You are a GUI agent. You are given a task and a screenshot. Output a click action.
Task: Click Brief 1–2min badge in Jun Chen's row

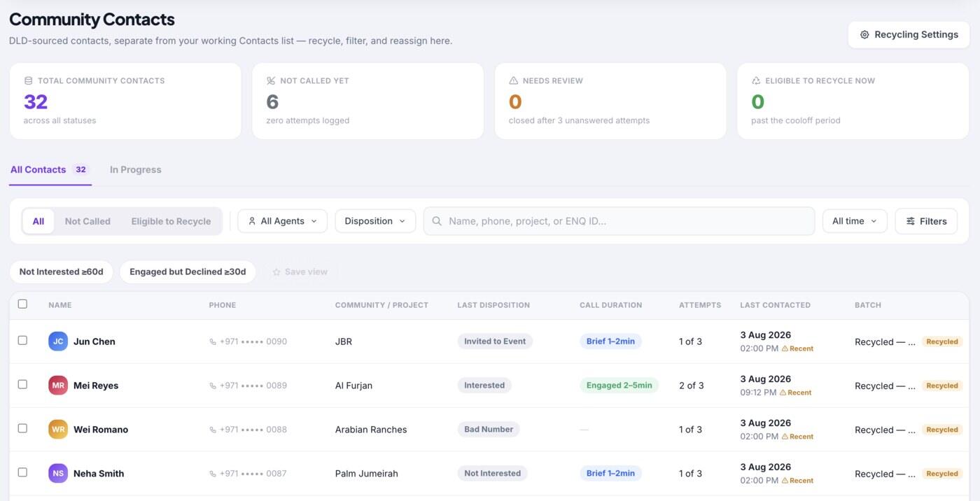coord(610,341)
